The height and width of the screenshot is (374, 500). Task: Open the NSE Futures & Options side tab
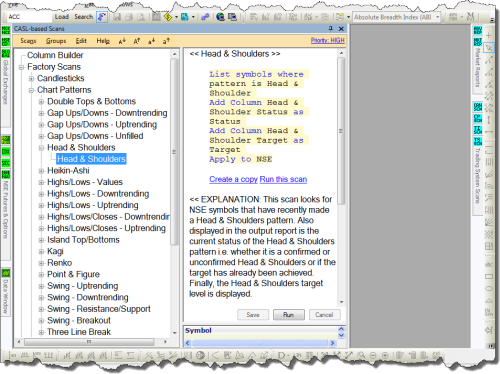[6, 210]
